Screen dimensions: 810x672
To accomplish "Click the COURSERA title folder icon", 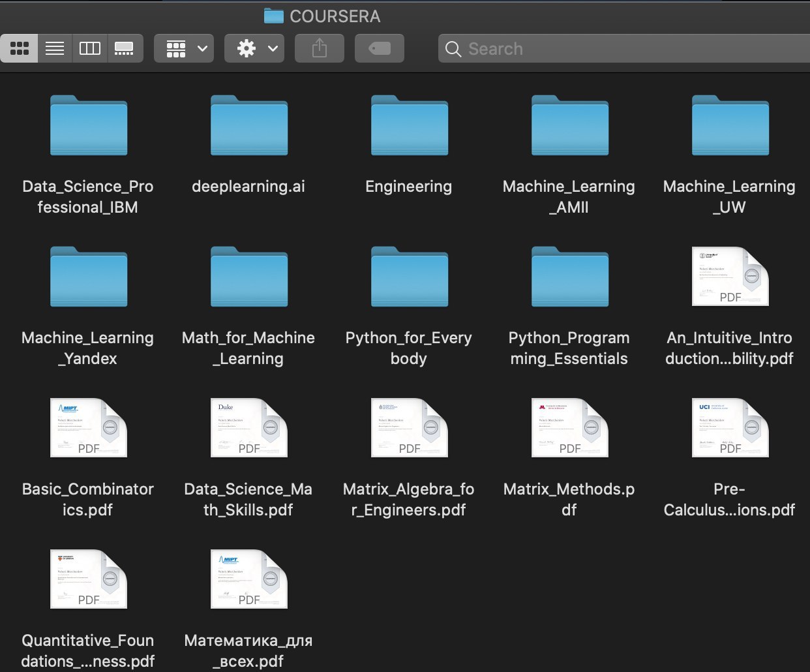I will point(274,16).
